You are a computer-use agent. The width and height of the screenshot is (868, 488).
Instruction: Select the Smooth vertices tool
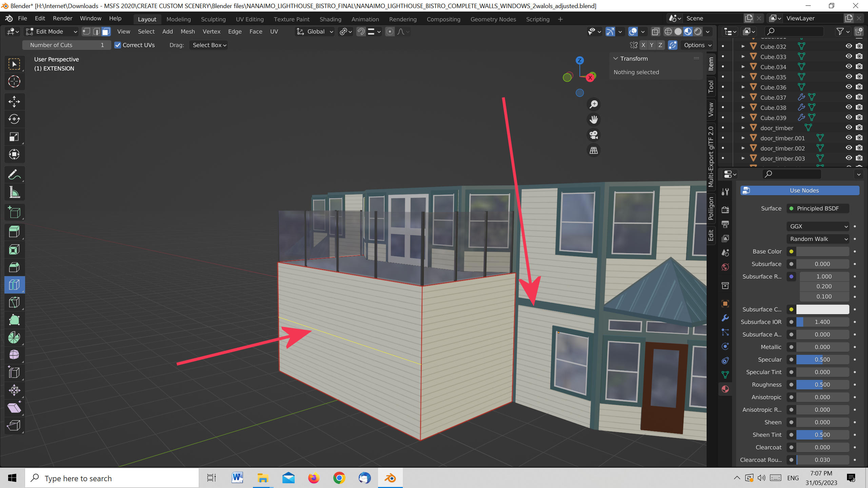[14, 355]
